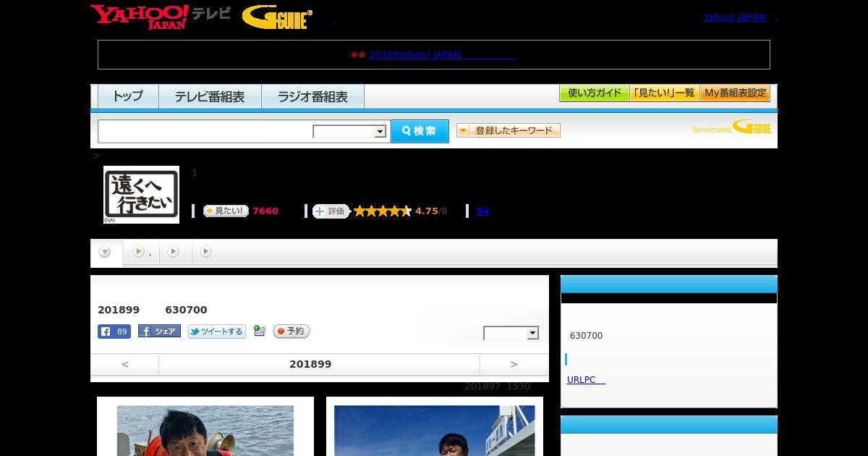Open right photo of man under blue sky

point(434,431)
